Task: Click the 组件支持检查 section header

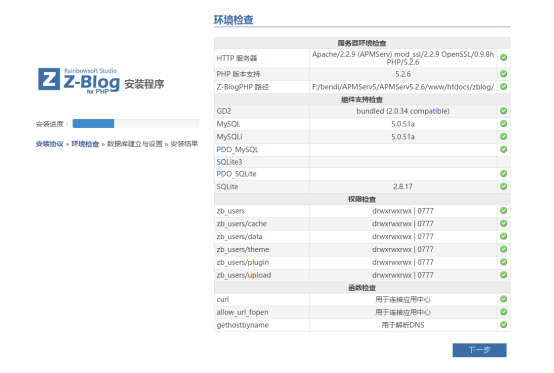Action: (362, 100)
